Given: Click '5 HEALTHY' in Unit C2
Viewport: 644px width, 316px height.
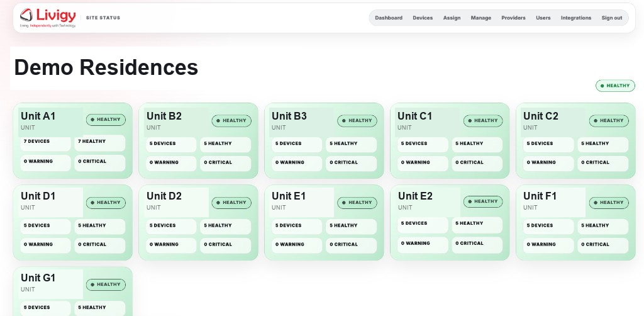Looking at the screenshot, I should coord(603,145).
